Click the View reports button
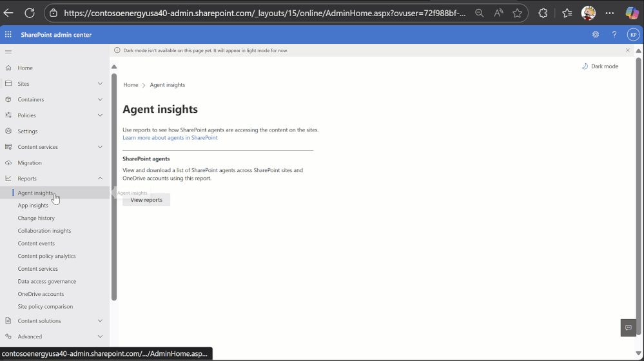644x361 pixels. (x=146, y=200)
